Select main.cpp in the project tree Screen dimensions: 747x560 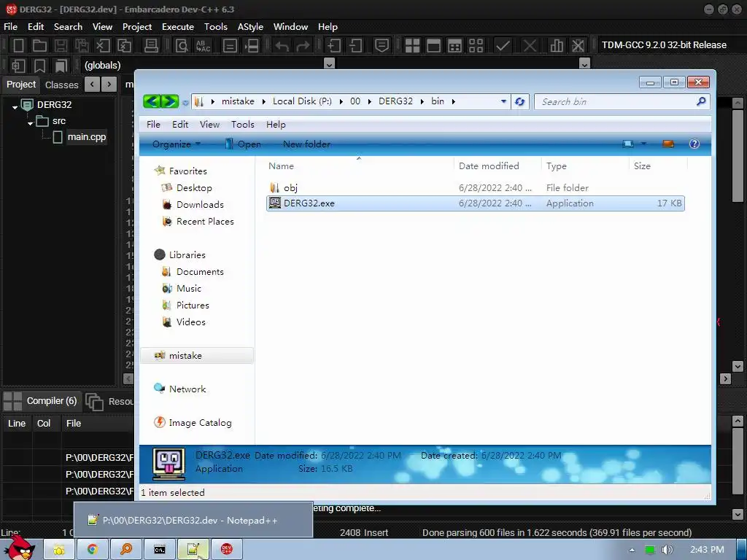point(86,137)
